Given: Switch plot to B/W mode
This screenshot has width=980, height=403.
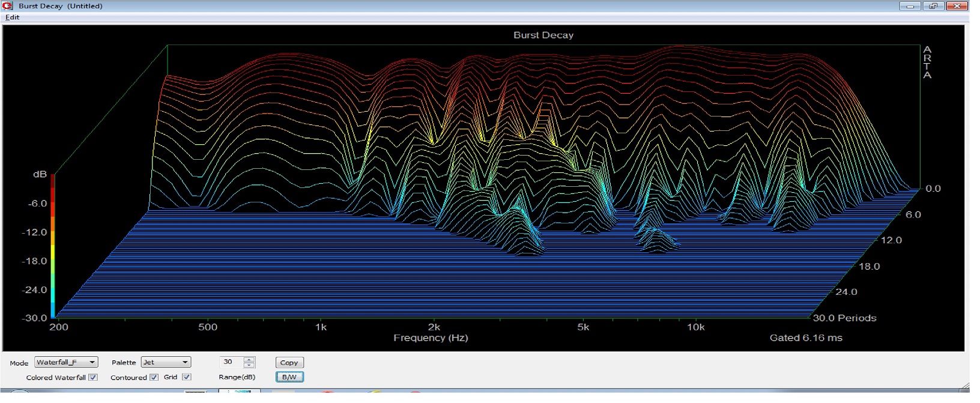Looking at the screenshot, I should coord(289,377).
